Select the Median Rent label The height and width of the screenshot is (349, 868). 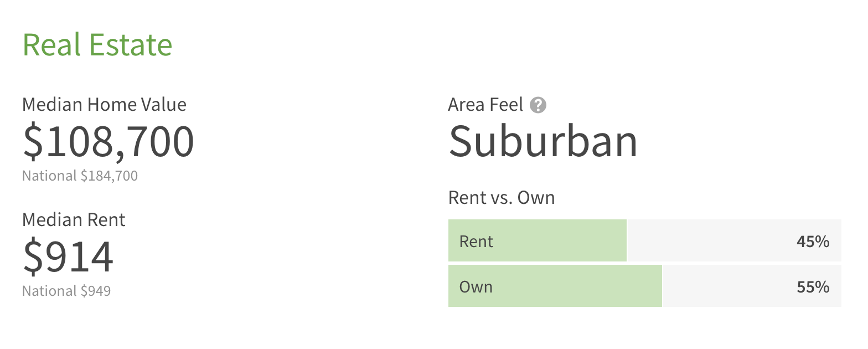(x=74, y=220)
